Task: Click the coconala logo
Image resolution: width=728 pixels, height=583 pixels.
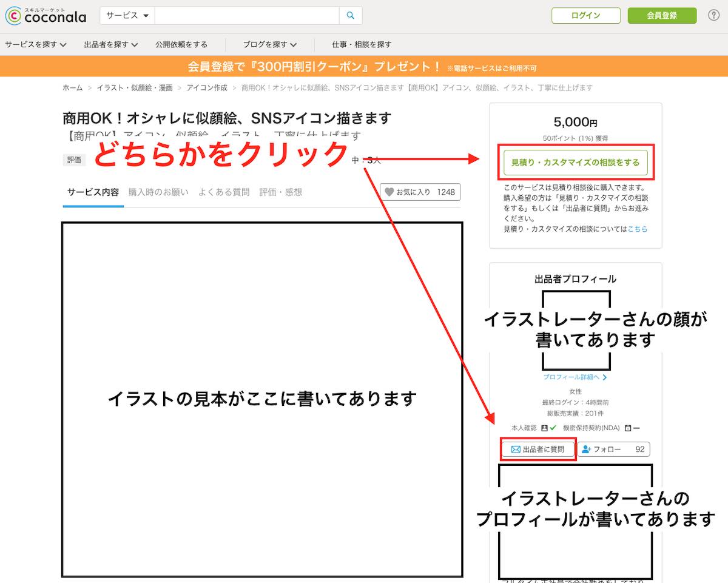Action: click(46, 16)
